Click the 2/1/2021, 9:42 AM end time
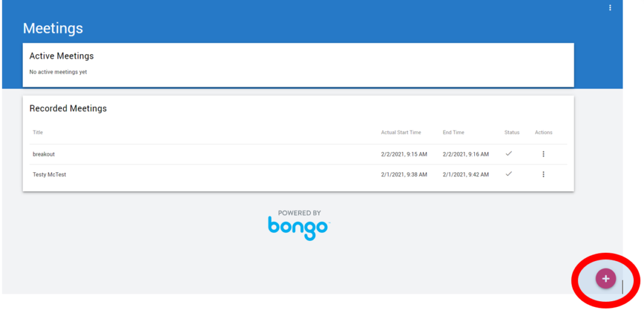The image size is (644, 310). point(465,174)
